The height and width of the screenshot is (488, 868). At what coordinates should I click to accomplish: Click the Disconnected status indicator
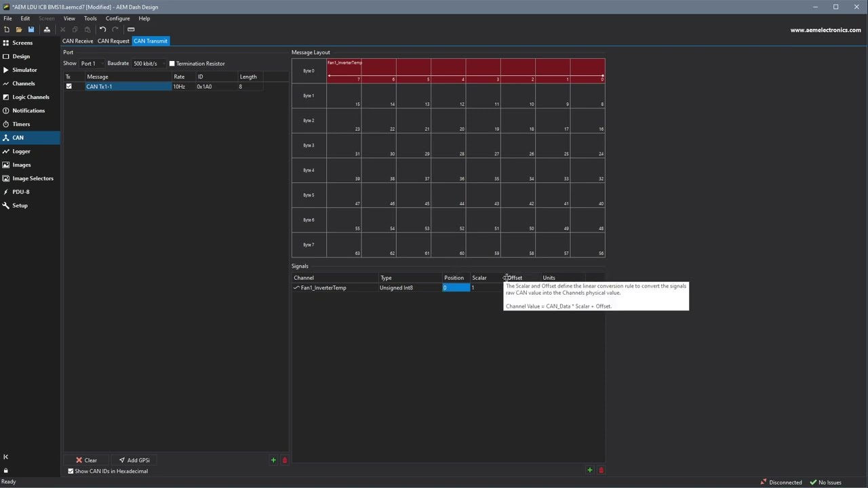(781, 483)
